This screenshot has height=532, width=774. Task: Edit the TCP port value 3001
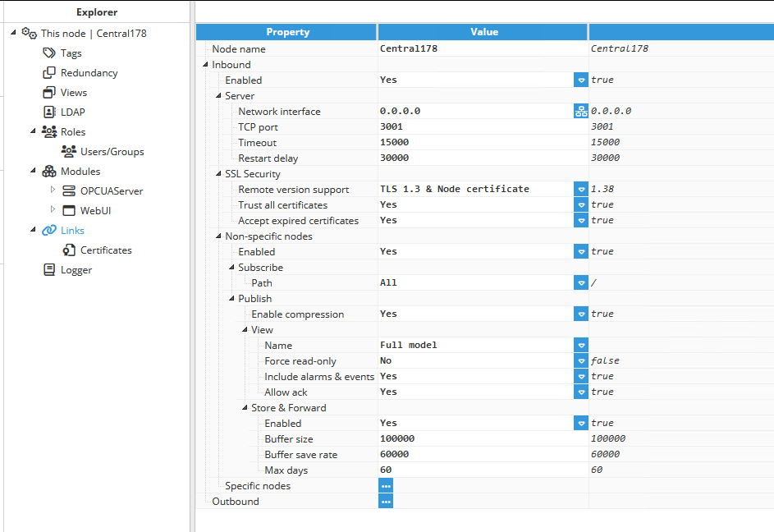point(483,127)
